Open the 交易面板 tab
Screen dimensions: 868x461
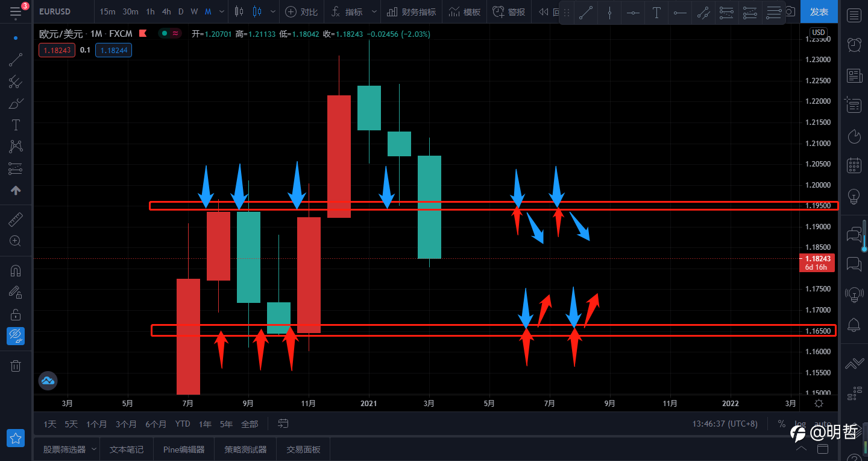tap(303, 450)
